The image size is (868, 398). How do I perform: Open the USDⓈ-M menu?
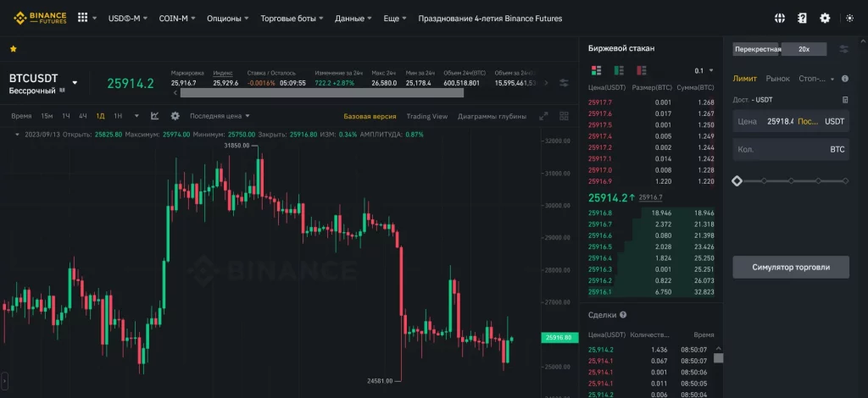tap(127, 19)
